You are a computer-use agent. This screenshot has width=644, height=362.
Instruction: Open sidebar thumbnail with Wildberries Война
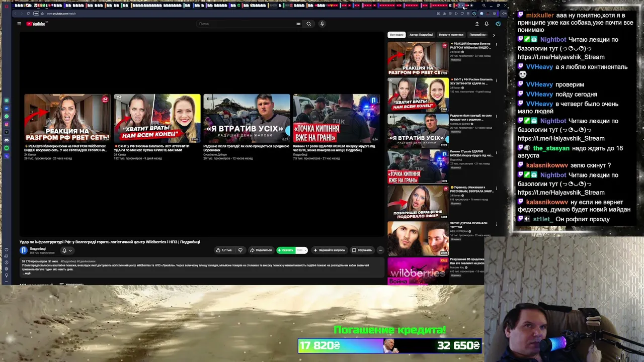pyautogui.click(x=418, y=271)
